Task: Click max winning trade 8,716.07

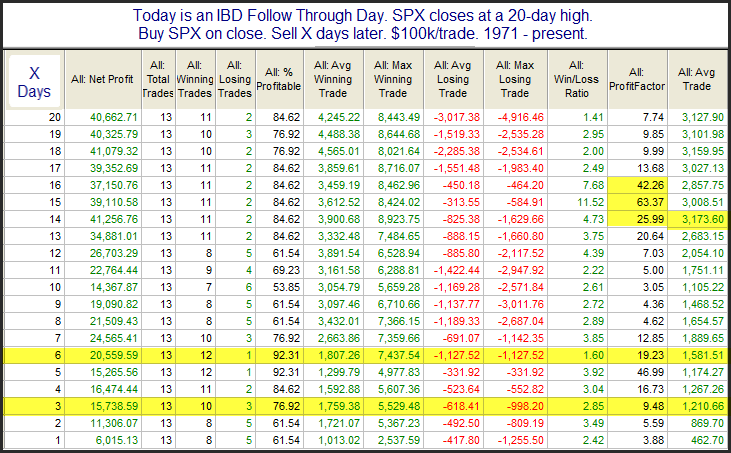Action: (399, 168)
